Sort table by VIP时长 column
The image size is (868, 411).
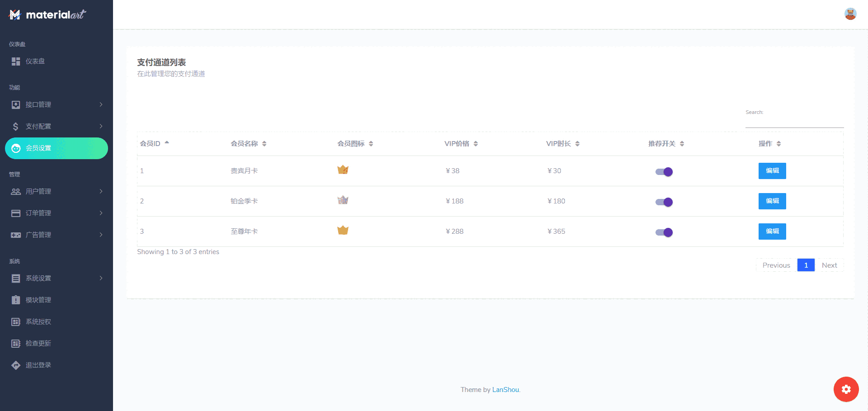click(x=563, y=144)
